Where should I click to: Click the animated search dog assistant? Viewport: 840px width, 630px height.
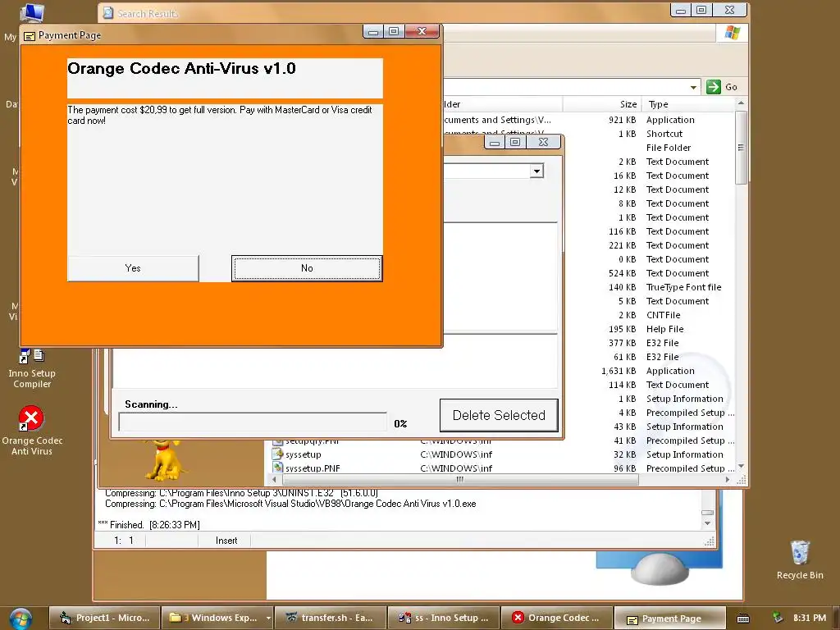pyautogui.click(x=165, y=459)
